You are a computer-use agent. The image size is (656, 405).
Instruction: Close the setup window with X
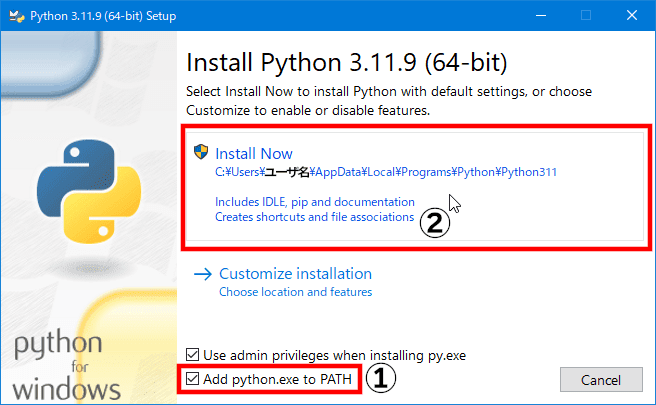click(x=632, y=16)
